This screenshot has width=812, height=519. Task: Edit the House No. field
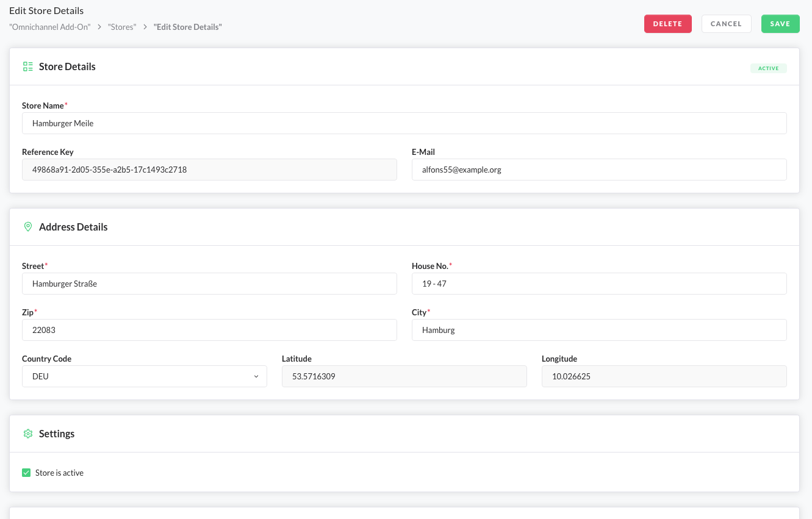pos(598,284)
